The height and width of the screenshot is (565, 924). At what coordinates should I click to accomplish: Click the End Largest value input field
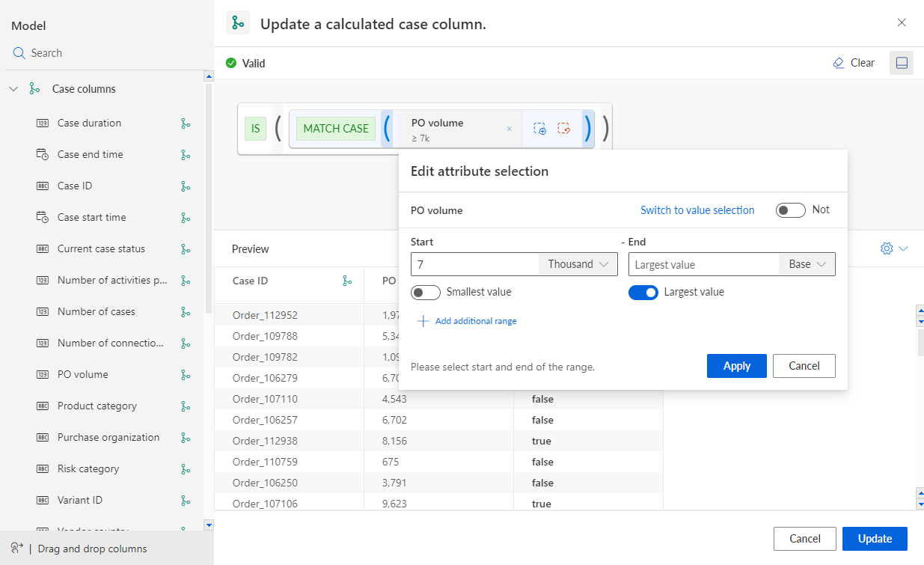coord(704,264)
